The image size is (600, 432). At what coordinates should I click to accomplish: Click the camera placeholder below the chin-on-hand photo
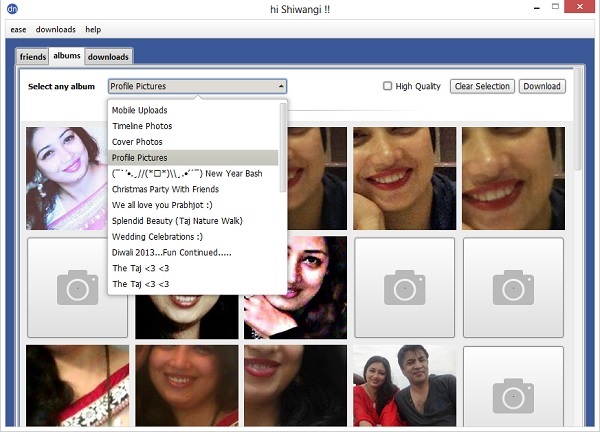pyautogui.click(x=404, y=287)
